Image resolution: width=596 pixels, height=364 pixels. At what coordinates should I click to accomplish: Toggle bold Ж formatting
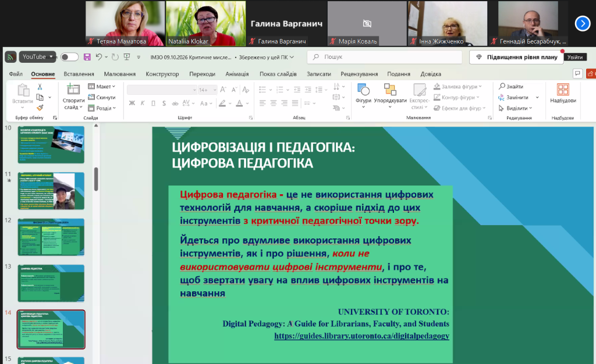point(132,103)
